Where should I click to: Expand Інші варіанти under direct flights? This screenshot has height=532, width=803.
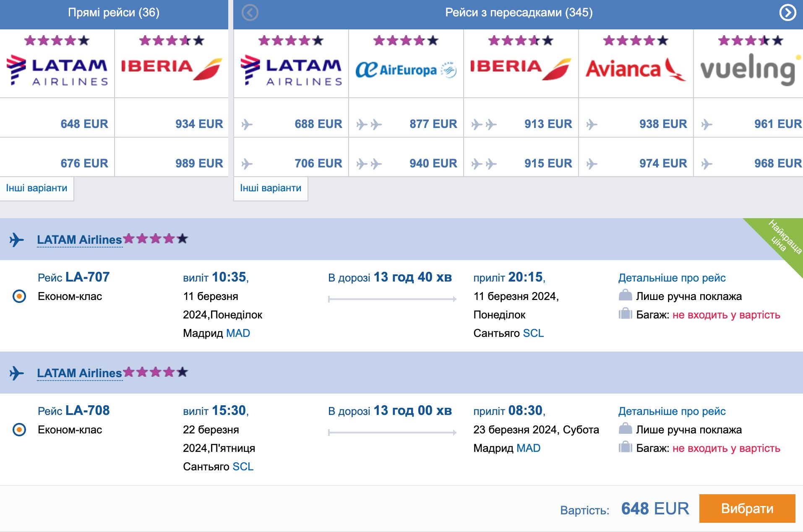point(36,188)
